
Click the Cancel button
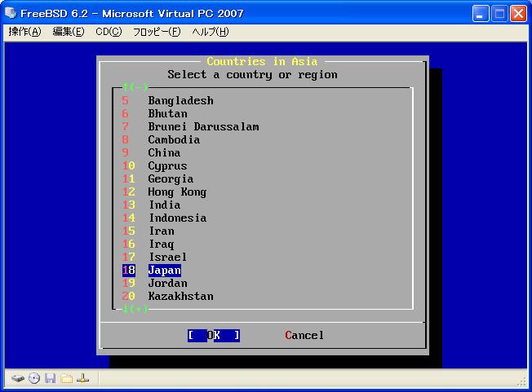point(304,336)
